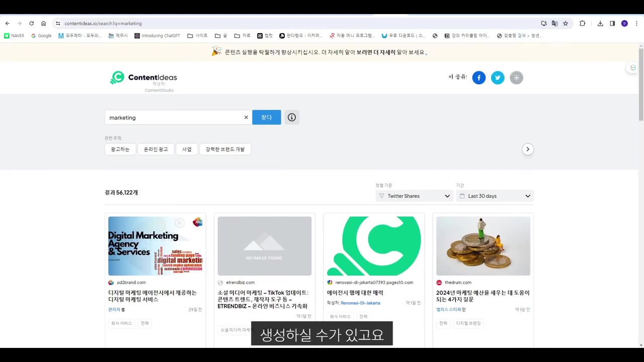
Task: Open the browser three-dot menu
Action: (x=636, y=23)
